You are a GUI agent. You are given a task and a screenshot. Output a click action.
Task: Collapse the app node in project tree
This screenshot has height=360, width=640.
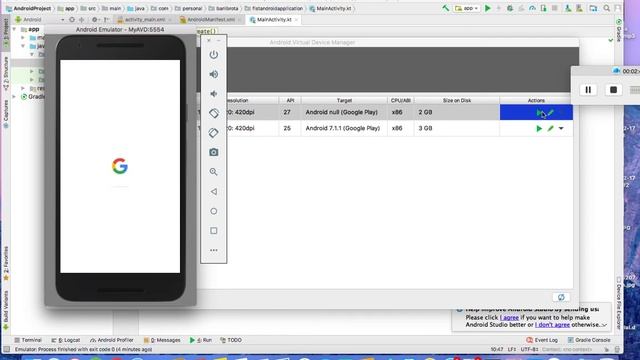(x=14, y=29)
